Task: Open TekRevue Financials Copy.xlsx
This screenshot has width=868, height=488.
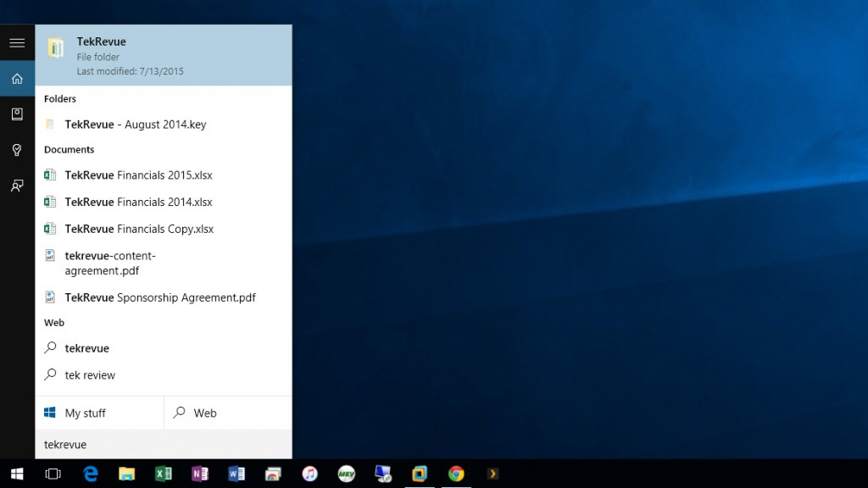Action: 139,230
